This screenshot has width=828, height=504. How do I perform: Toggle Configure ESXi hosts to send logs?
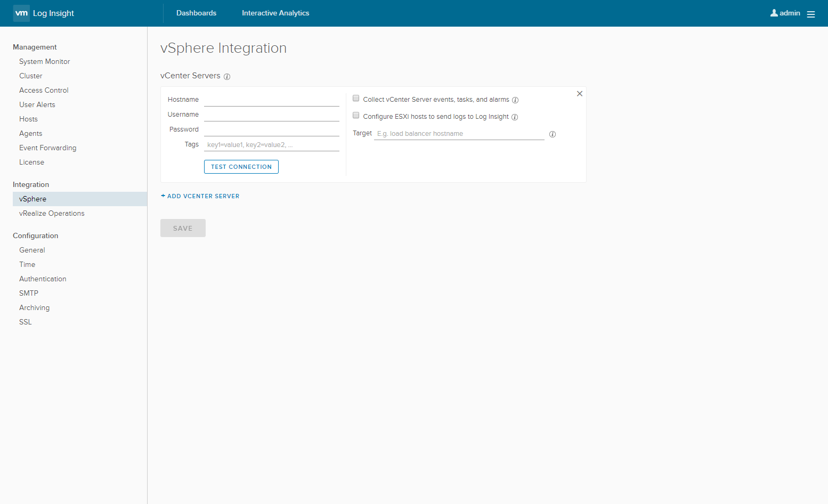356,116
